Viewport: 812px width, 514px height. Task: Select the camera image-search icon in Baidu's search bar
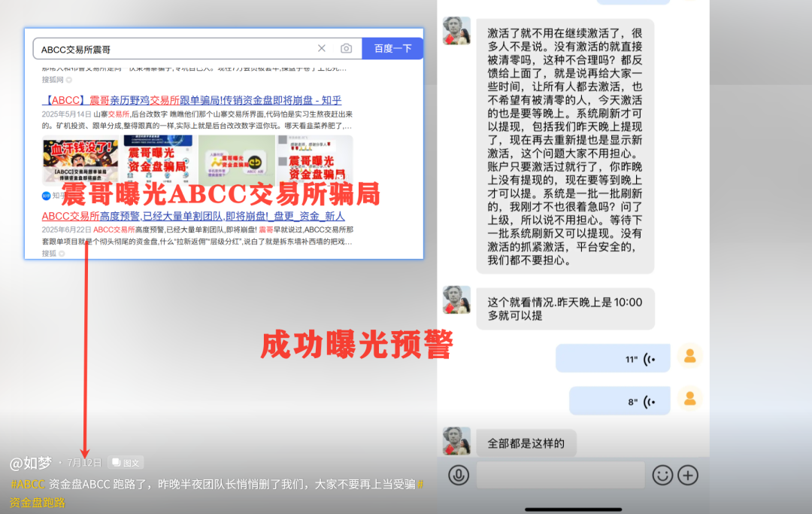tap(346, 47)
